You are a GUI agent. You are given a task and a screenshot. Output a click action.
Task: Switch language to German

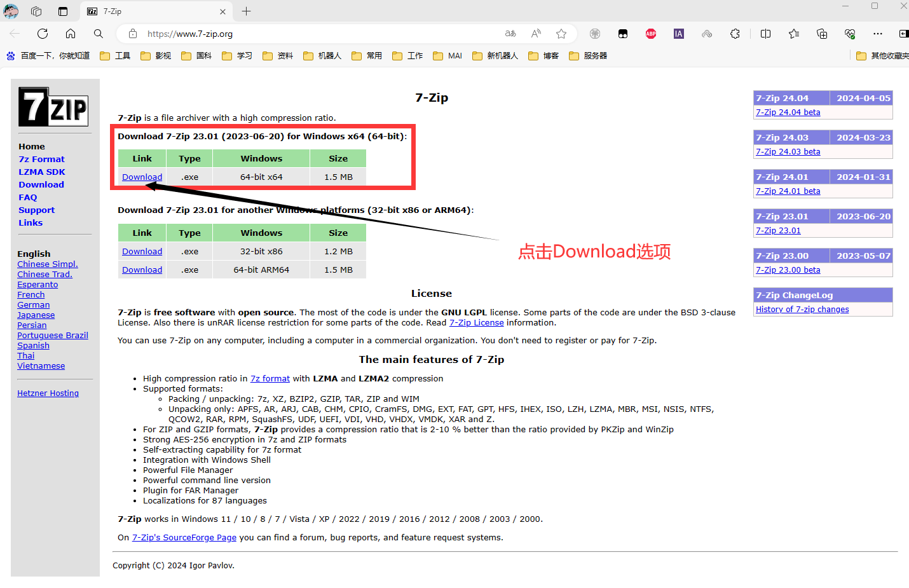tap(34, 305)
